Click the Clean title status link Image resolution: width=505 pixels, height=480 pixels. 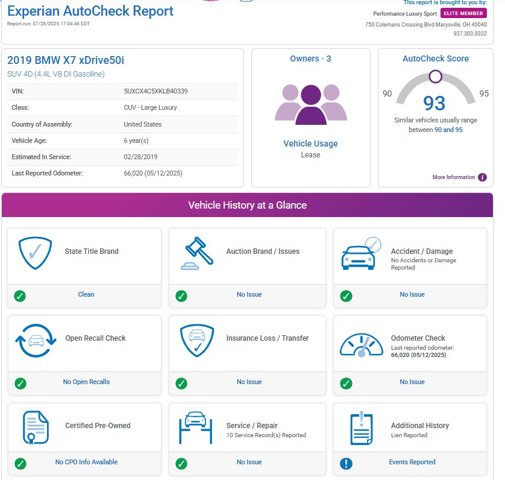[x=86, y=294]
